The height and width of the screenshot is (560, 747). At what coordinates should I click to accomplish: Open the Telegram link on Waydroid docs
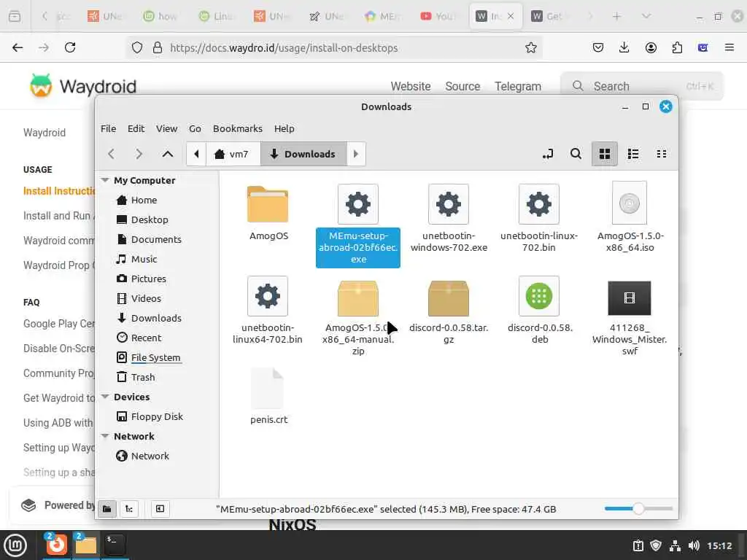(518, 86)
